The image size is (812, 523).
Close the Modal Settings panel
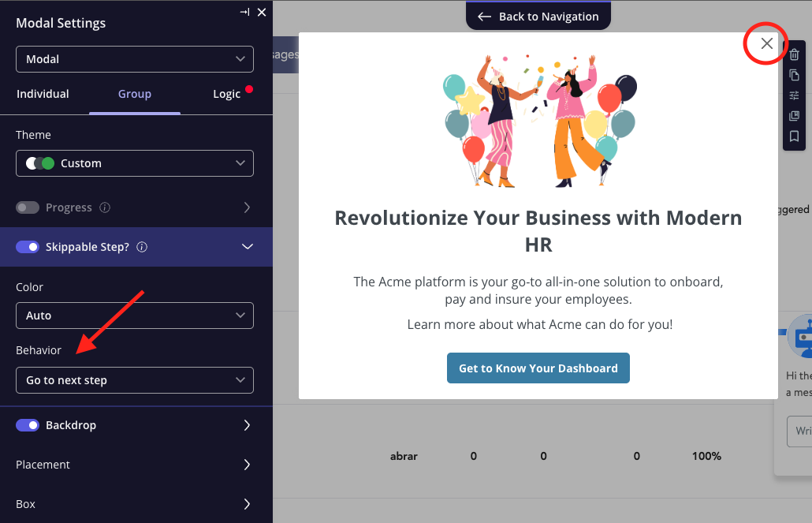[x=262, y=12]
